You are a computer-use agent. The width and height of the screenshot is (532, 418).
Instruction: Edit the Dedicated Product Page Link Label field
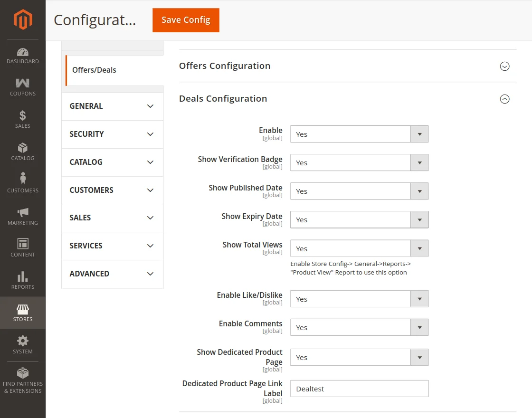(359, 388)
